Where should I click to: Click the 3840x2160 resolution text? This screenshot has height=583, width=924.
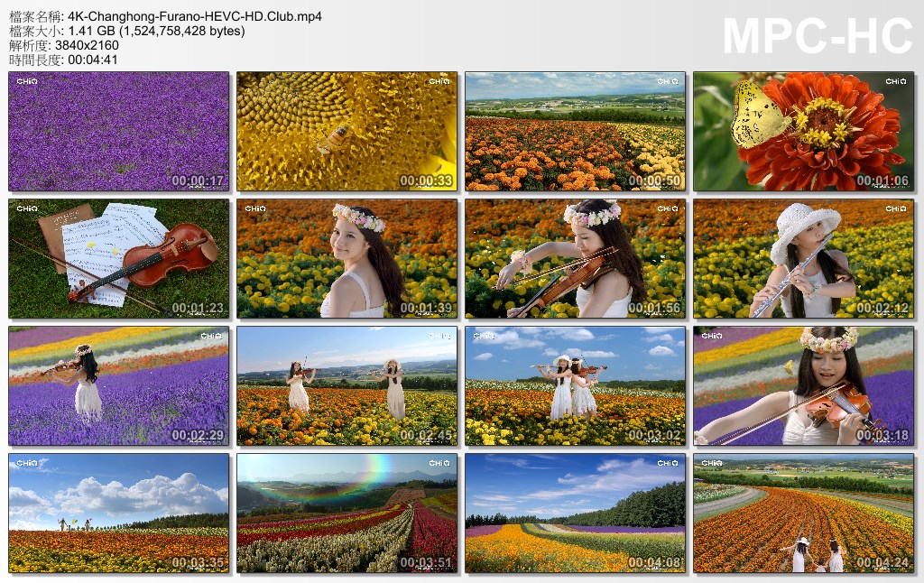point(93,45)
